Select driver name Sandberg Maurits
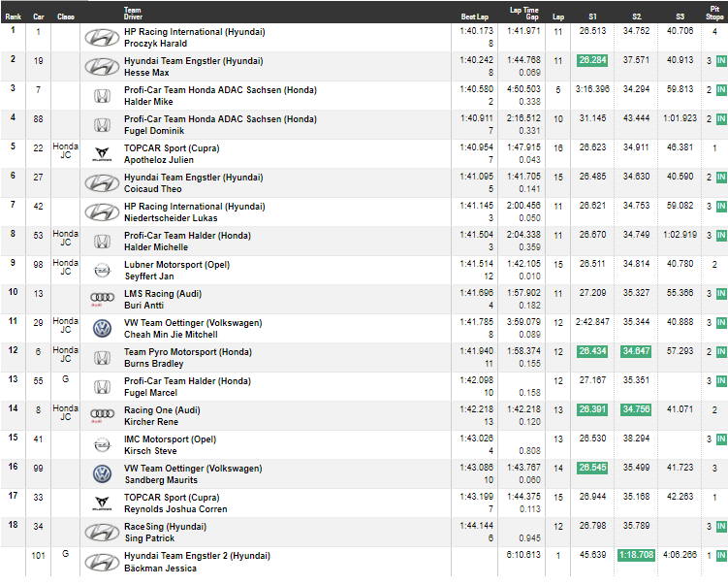 (x=161, y=480)
